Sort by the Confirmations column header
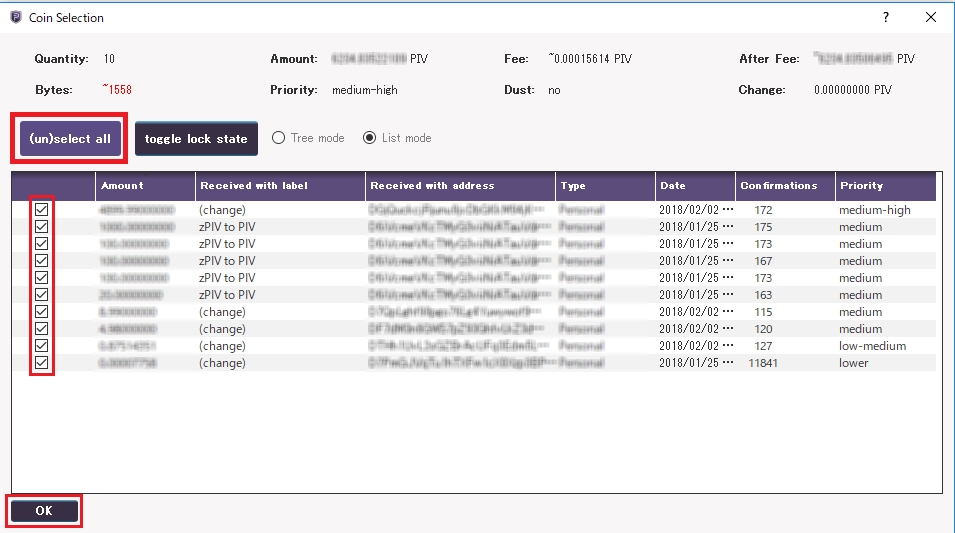Viewport: 955px width, 533px height. coord(782,186)
